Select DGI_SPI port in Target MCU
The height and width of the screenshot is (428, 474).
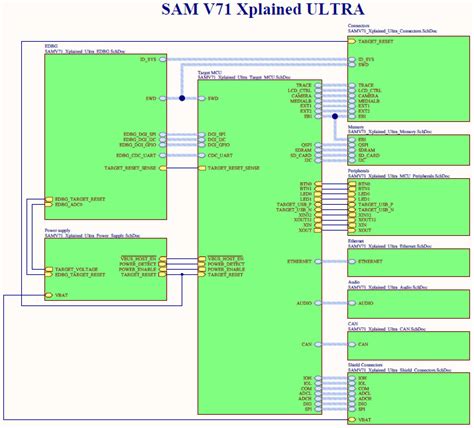coord(202,134)
